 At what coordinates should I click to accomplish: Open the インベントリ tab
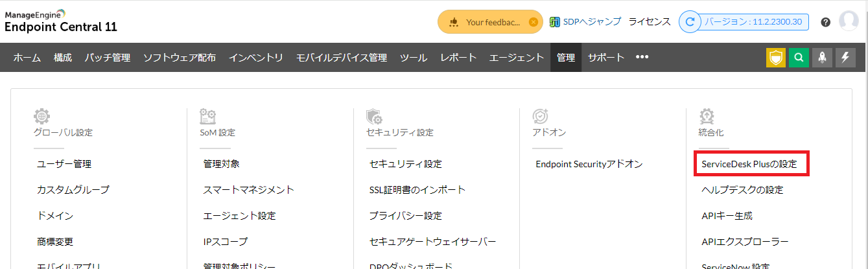pos(256,58)
